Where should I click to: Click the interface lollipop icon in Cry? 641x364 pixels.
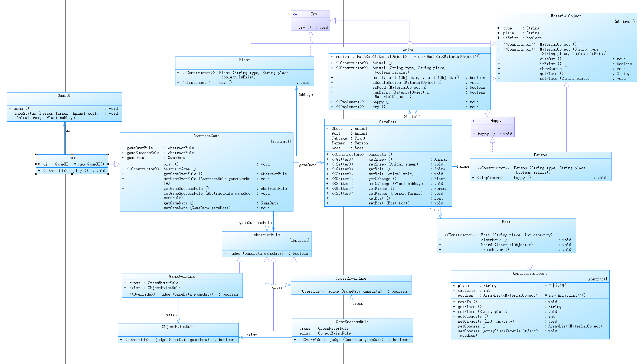click(x=295, y=14)
